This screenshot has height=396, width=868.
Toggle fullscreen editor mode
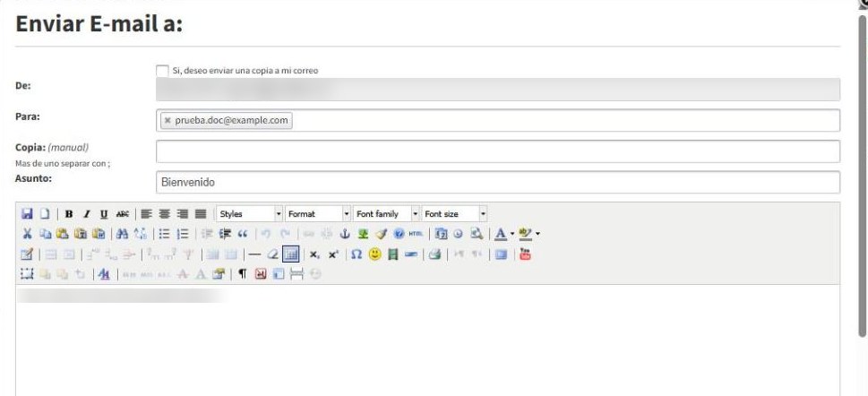tap(502, 254)
